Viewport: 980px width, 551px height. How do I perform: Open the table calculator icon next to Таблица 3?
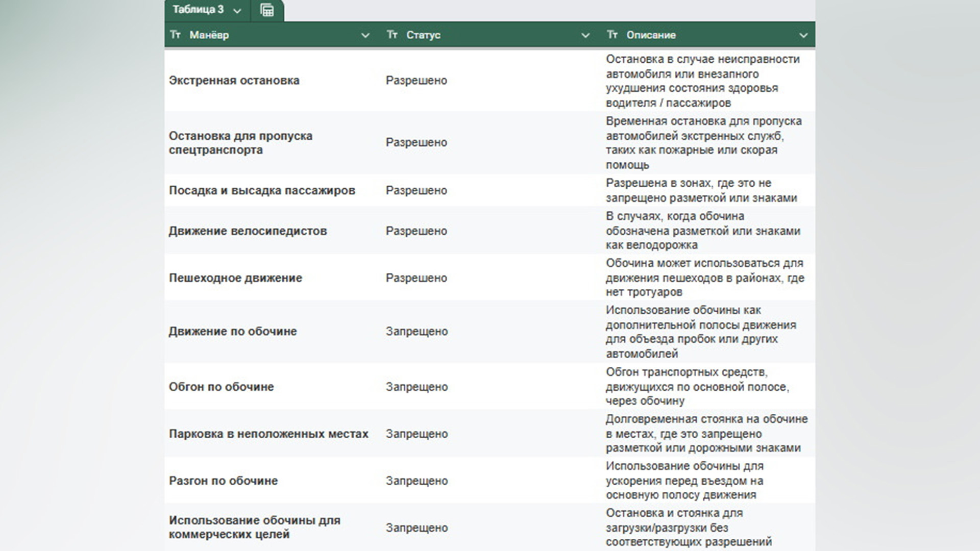pyautogui.click(x=267, y=10)
